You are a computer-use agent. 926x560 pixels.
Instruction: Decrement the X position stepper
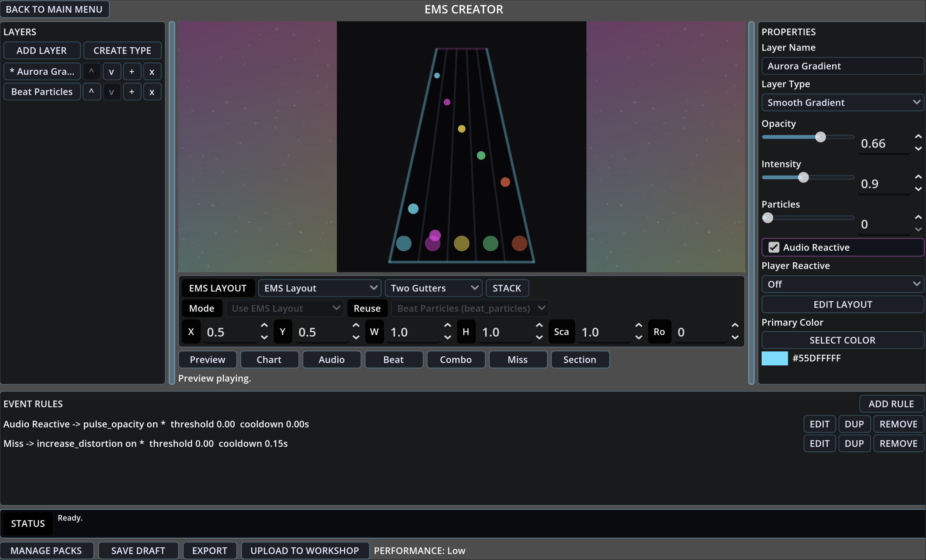(x=264, y=337)
